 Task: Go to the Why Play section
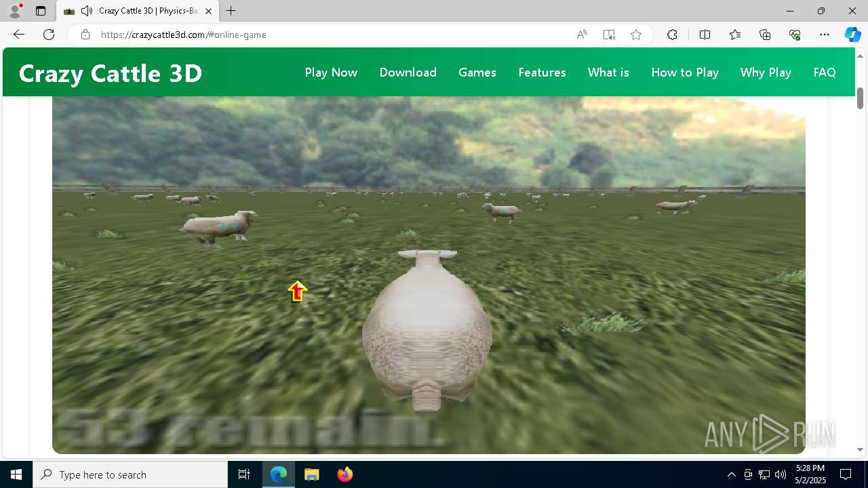click(x=766, y=73)
